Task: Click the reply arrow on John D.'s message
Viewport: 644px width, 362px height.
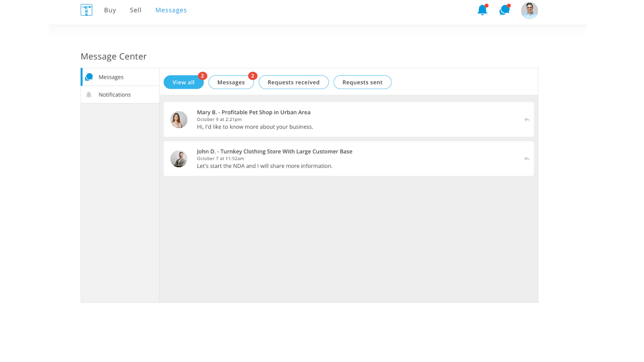Action: point(527,159)
